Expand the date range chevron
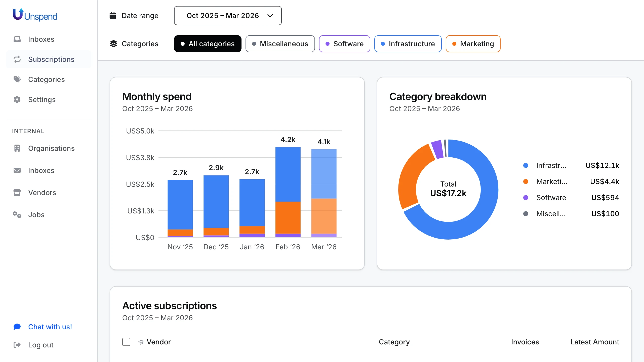The image size is (644, 362). [270, 16]
